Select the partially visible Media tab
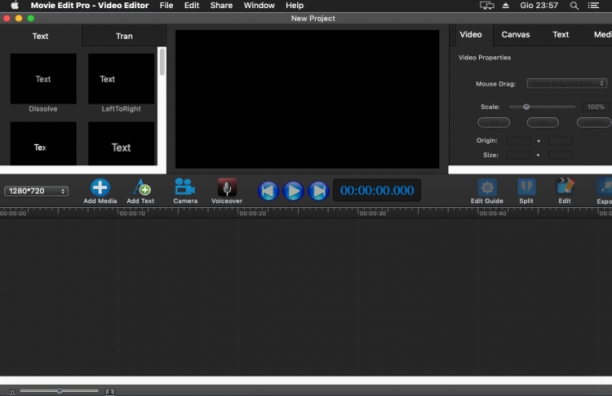This screenshot has width=612, height=396. click(x=602, y=35)
